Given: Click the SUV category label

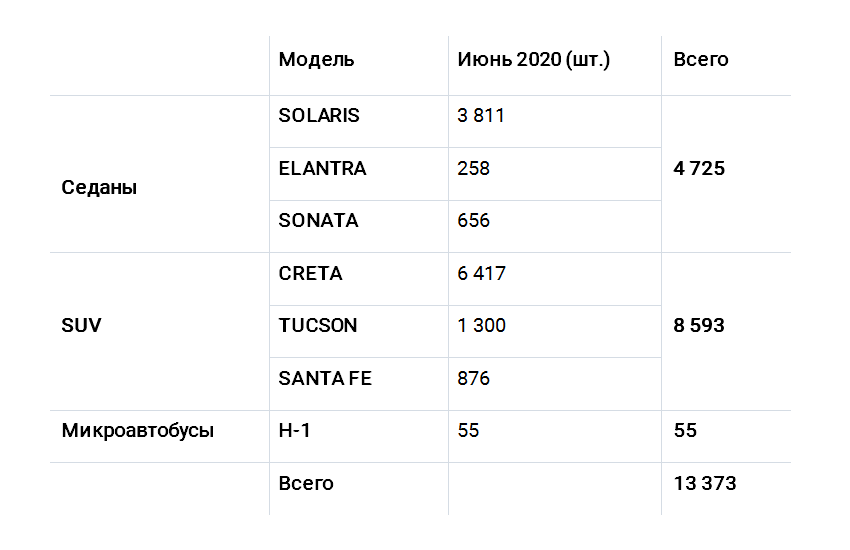Looking at the screenshot, I should (81, 326).
